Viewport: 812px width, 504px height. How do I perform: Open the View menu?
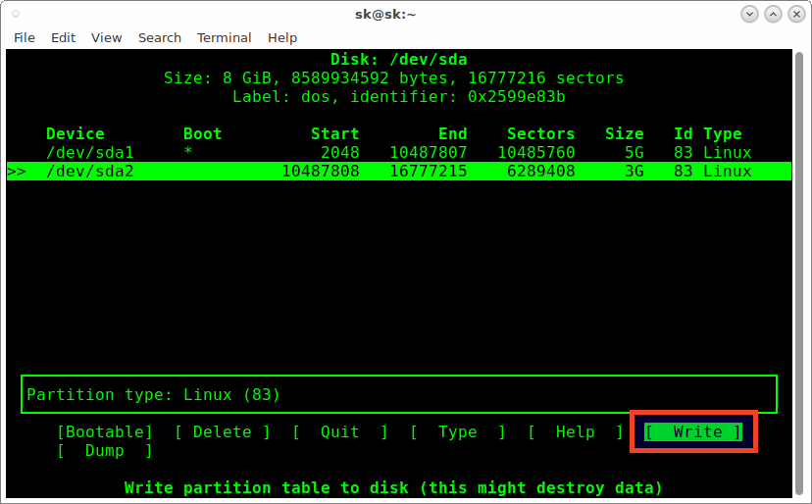coord(106,38)
